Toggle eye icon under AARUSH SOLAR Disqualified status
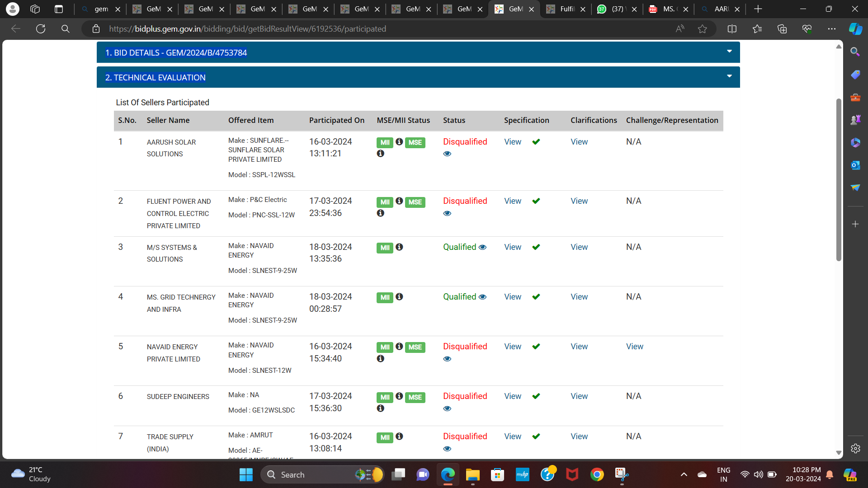 coord(447,154)
